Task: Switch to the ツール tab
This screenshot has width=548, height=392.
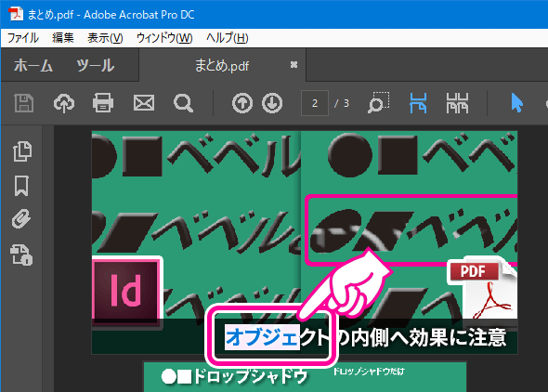Action: pyautogui.click(x=95, y=65)
